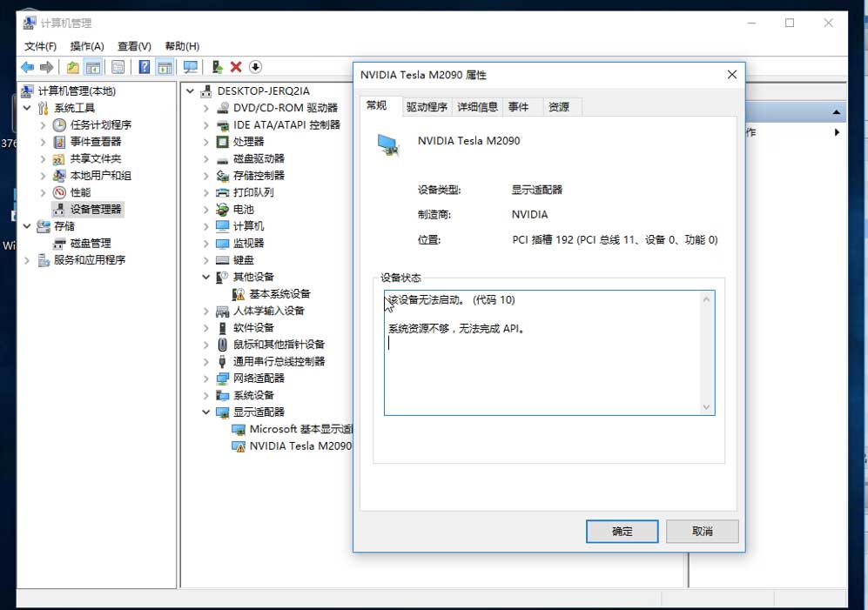The image size is (868, 610).
Task: Select the 系统设备 category
Action: 253,396
